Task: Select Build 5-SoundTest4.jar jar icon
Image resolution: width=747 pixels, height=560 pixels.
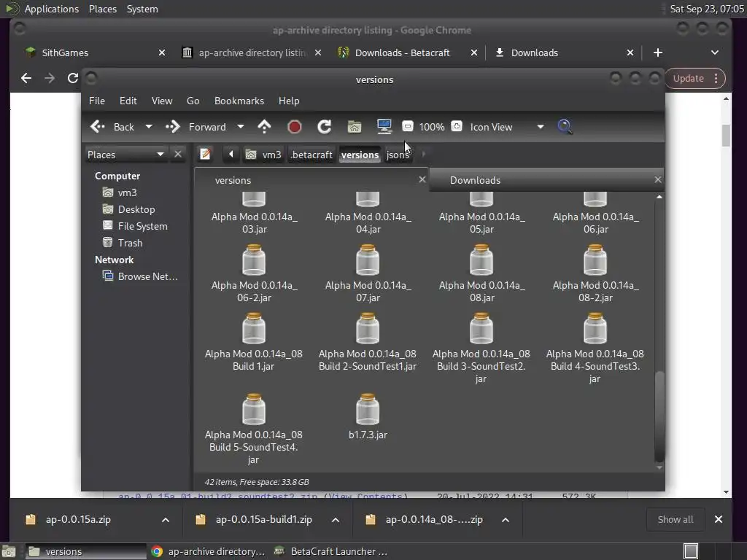Action: 253,409
